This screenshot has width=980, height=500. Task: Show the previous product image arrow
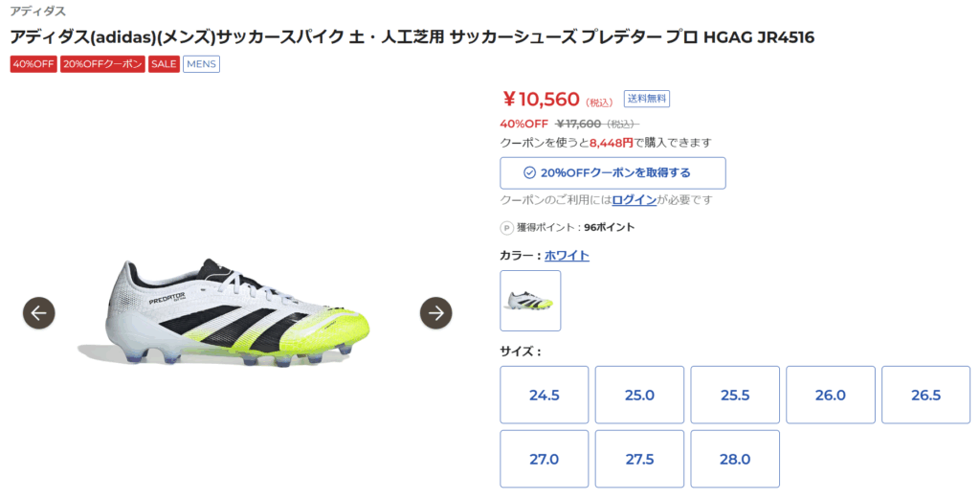pos(39,312)
